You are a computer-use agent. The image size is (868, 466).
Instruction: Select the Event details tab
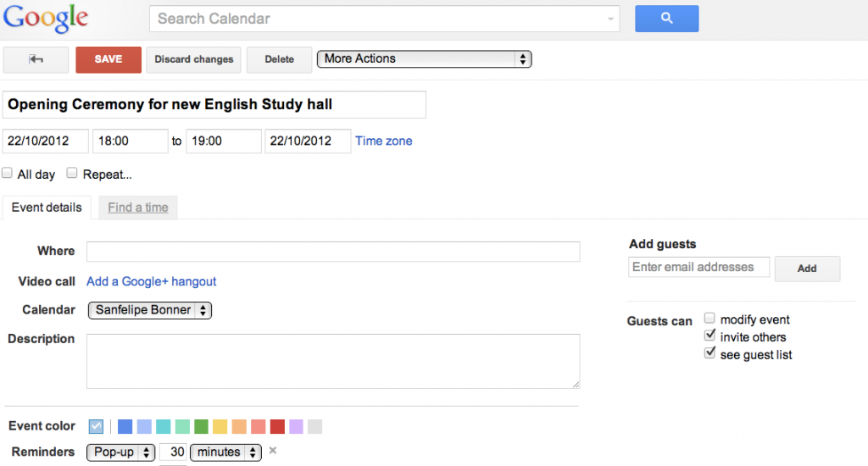[47, 208]
